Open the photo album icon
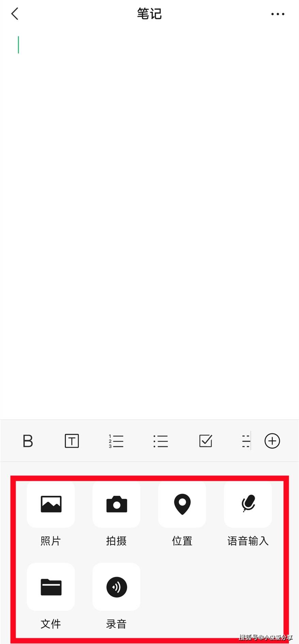Viewport: 299px width, 644px height. (51, 504)
